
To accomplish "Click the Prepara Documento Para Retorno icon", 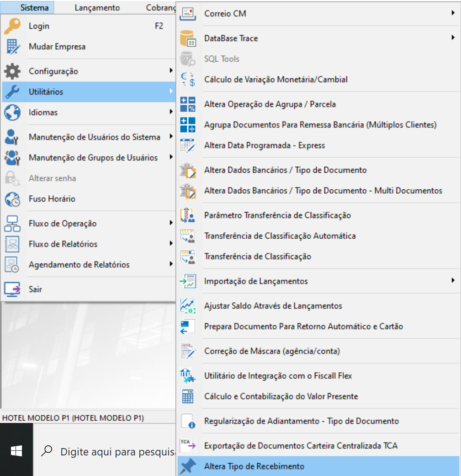I will click(188, 326).
